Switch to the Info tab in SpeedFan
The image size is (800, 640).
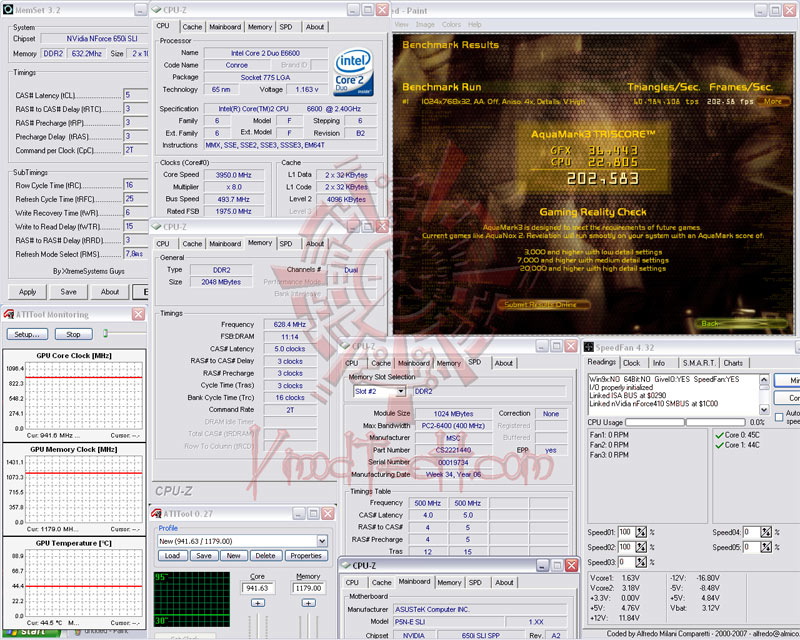(659, 363)
